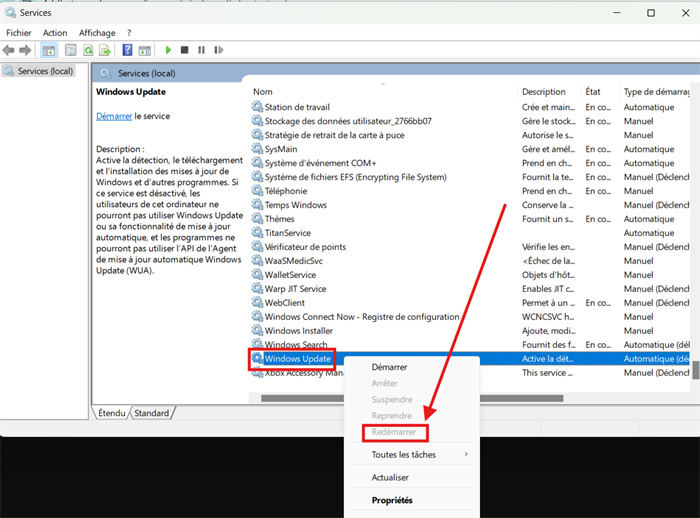
Task: Click the Restart service toolbar icon
Action: point(217,50)
